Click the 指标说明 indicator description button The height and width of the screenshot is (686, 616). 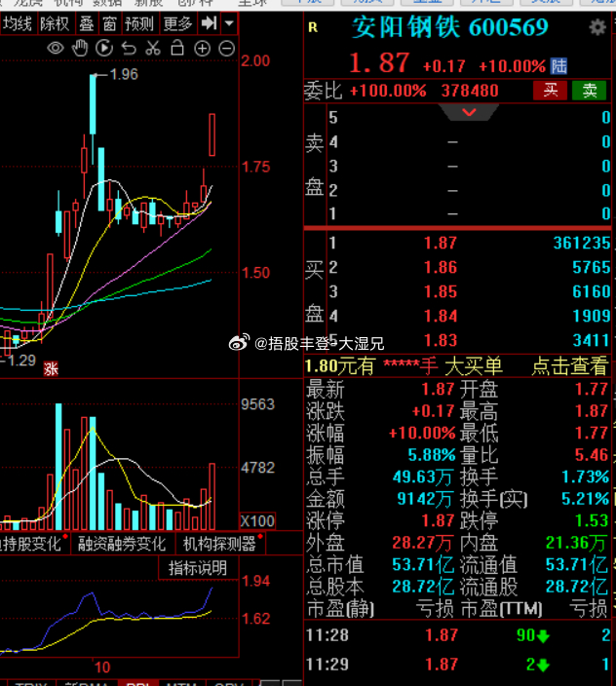198,568
